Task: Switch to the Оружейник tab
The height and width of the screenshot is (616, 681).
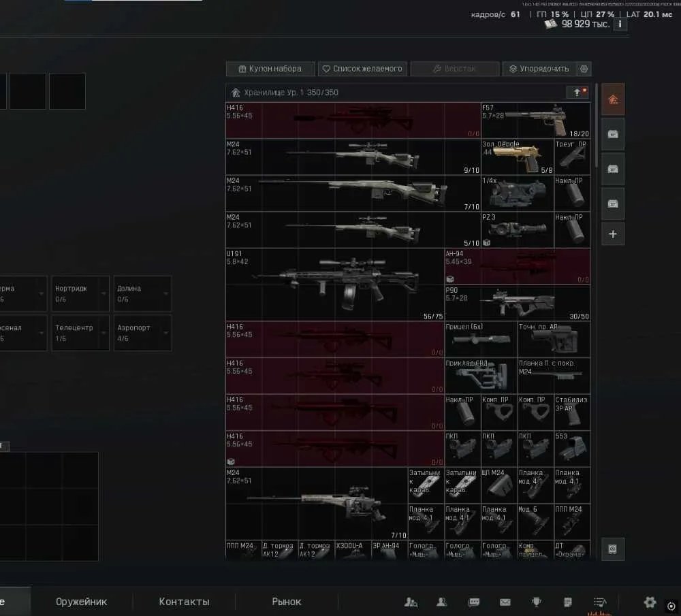Action: (81, 602)
